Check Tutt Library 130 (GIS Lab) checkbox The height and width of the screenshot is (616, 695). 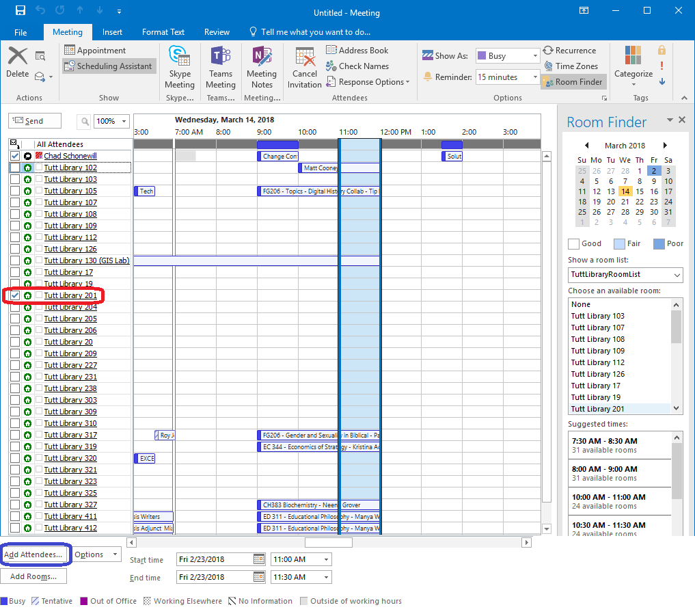tap(15, 260)
